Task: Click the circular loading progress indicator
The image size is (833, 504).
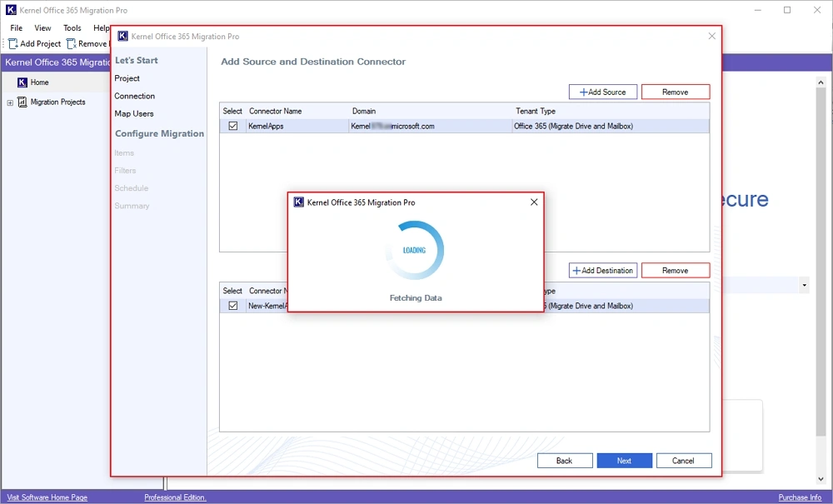Action: (414, 250)
